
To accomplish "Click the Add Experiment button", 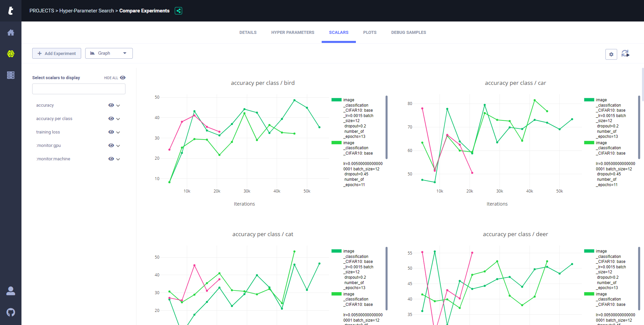I will (57, 53).
